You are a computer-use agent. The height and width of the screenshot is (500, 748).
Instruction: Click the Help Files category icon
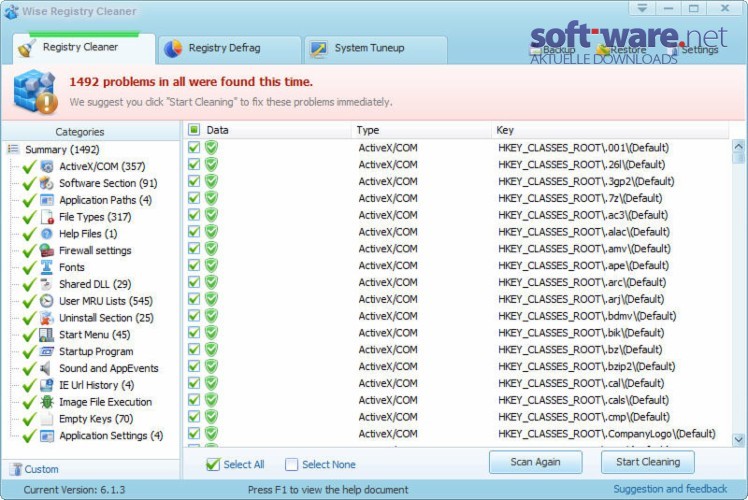click(x=47, y=234)
